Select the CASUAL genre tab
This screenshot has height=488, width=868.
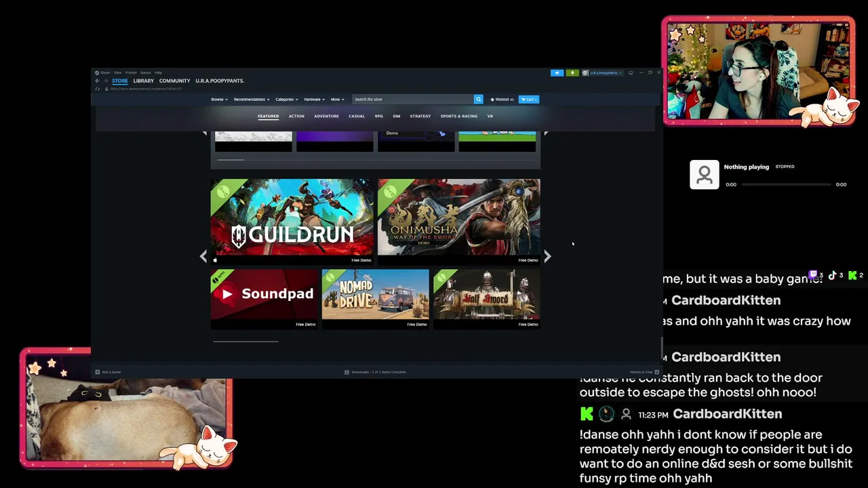pos(357,116)
